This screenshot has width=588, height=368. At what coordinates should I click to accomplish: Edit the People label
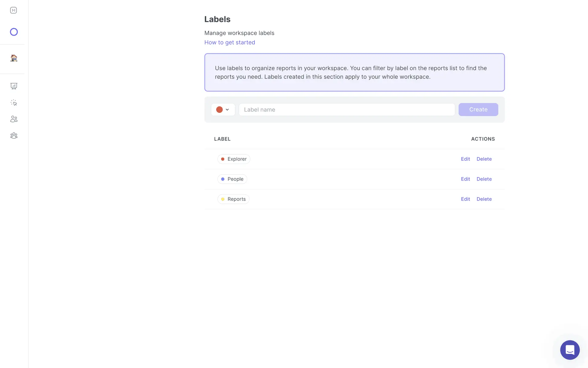coord(465,179)
